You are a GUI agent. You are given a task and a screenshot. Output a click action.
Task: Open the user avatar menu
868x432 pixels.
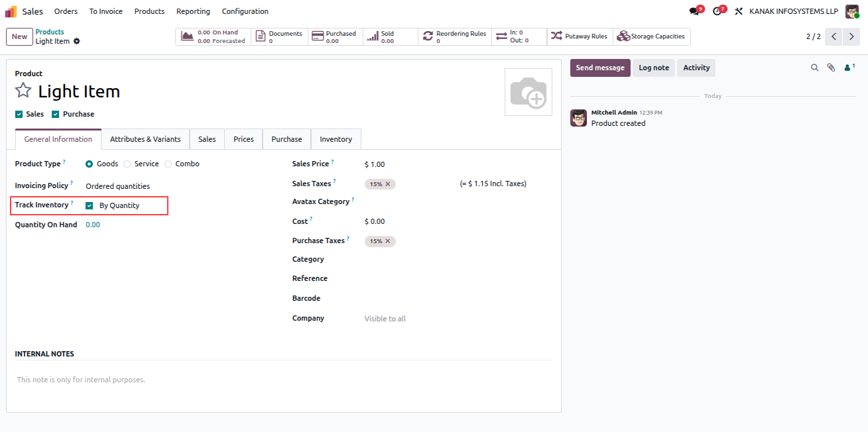point(852,11)
